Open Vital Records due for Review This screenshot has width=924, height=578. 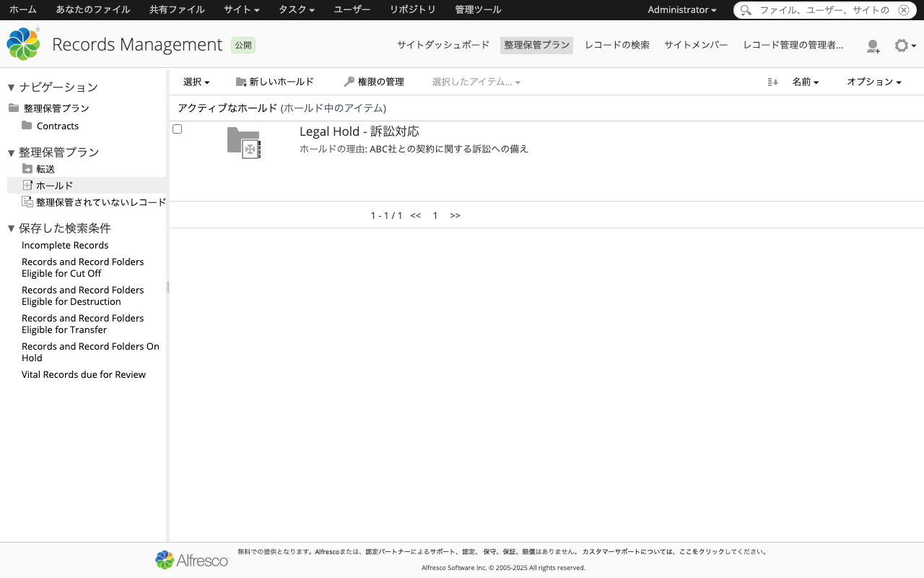pos(84,375)
